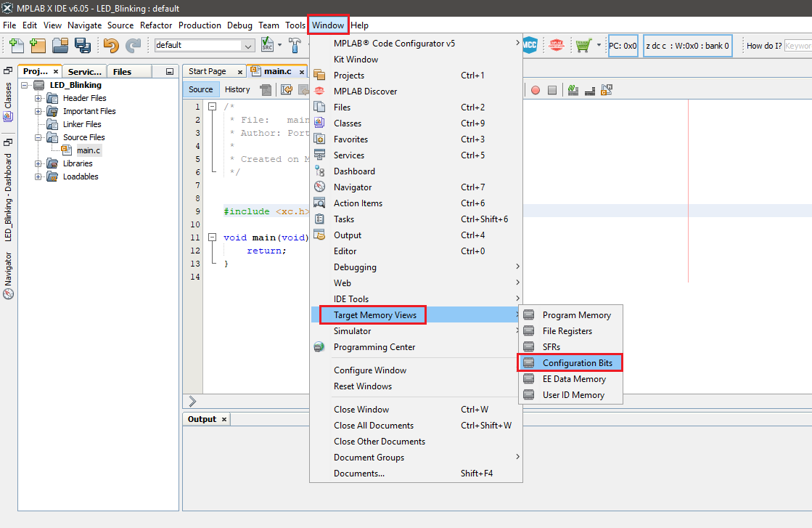812x528 pixels.
Task: Close the Output panel tab
Action: coord(224,419)
